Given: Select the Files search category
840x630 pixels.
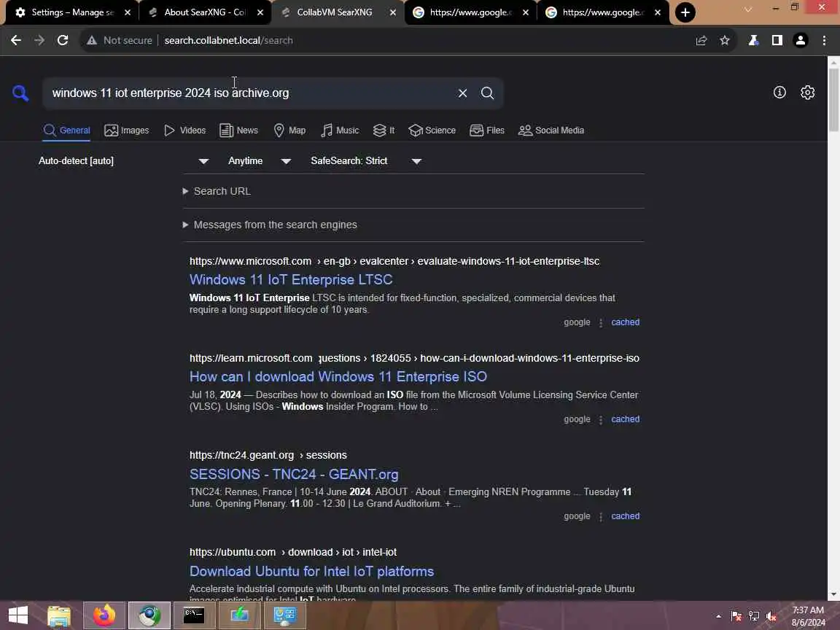Looking at the screenshot, I should pos(487,131).
